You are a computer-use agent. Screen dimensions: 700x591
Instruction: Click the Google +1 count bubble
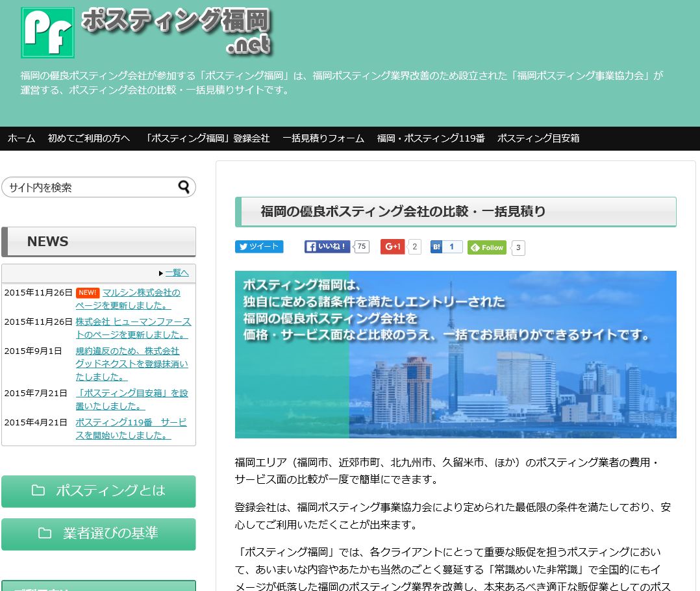(415, 246)
